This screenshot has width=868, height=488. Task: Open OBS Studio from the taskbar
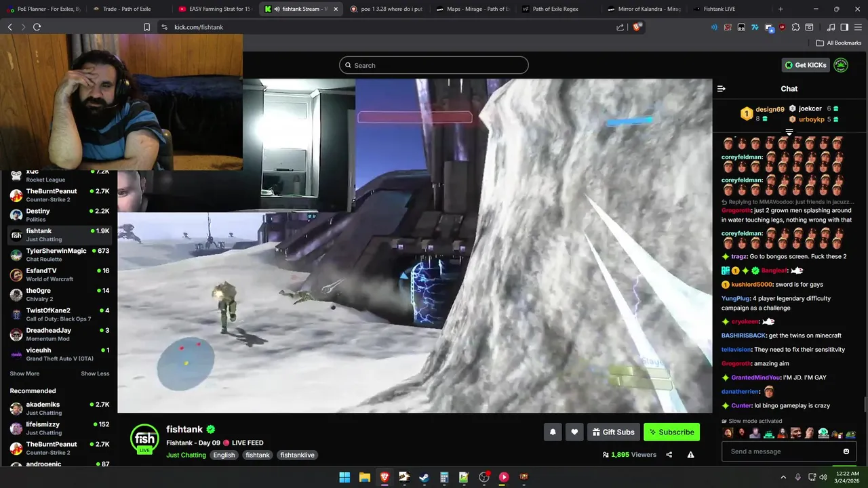484,477
